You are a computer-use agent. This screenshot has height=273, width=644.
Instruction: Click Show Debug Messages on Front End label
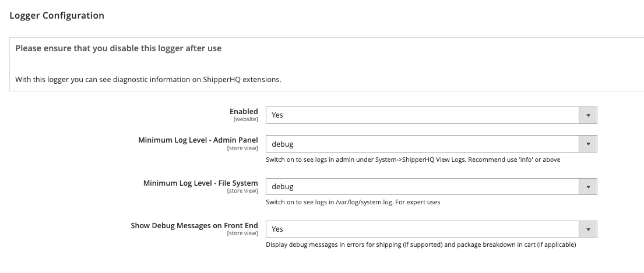click(194, 225)
